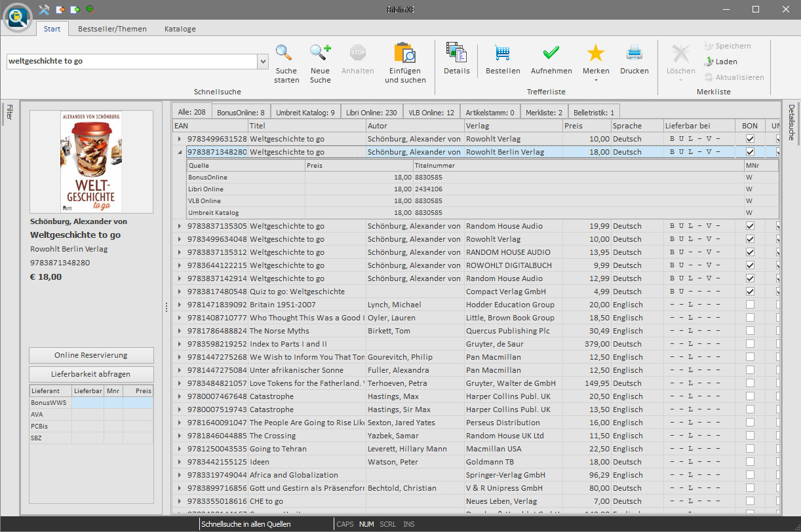
Task: Click the Weltgeschichte to go cover thumbnail
Action: (91, 162)
